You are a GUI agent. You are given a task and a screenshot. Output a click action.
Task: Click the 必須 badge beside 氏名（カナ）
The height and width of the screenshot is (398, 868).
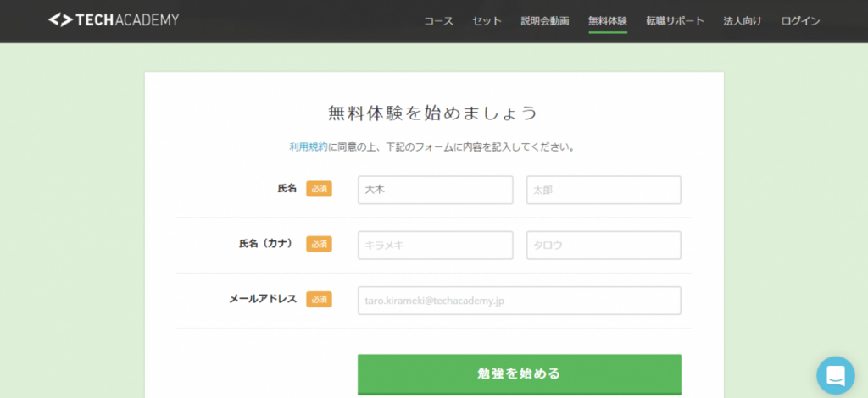tap(319, 245)
